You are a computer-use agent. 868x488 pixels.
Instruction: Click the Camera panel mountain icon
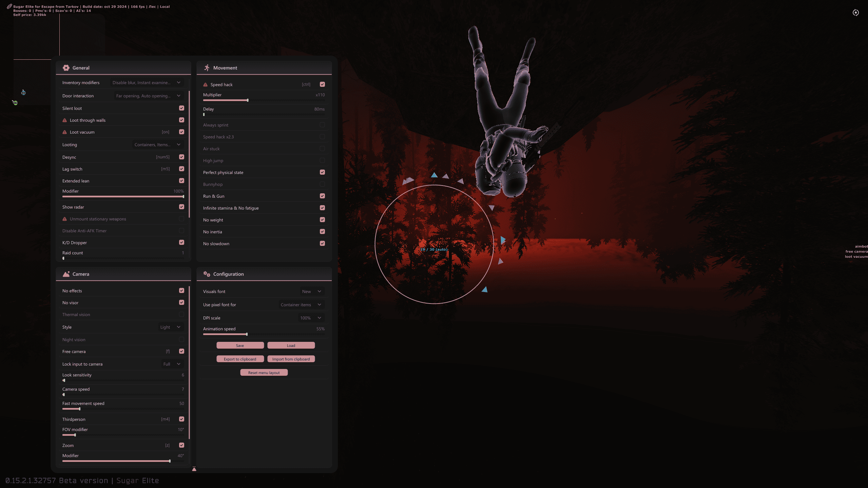[66, 274]
